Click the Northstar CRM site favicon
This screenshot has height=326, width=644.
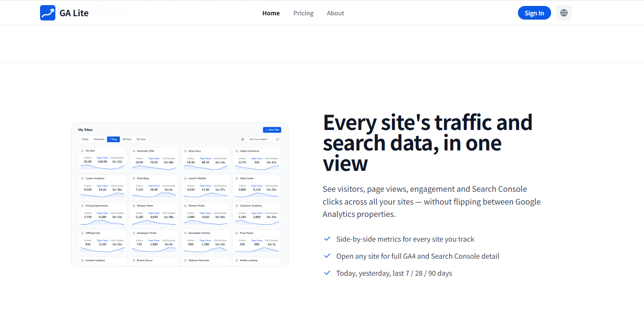(x=134, y=151)
